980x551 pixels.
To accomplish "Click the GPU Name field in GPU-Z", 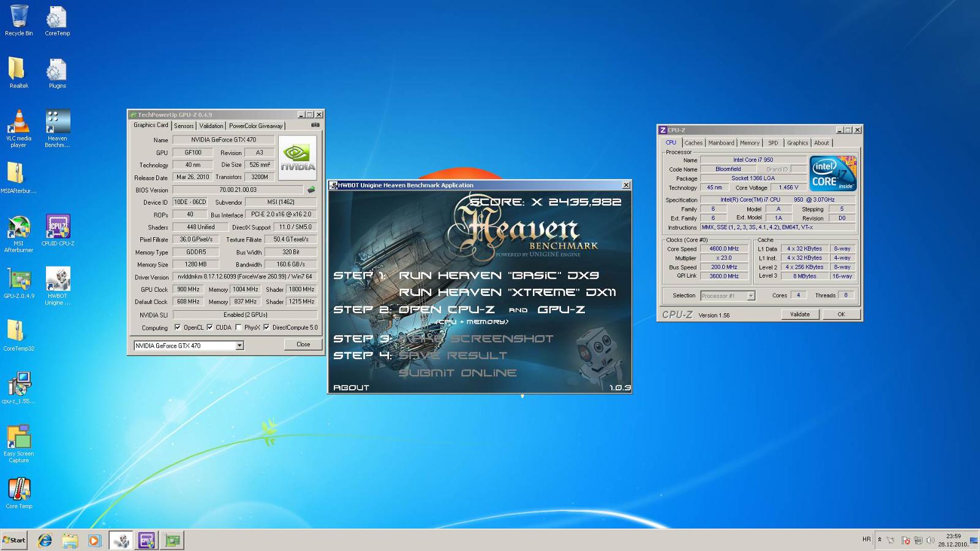I will point(224,140).
